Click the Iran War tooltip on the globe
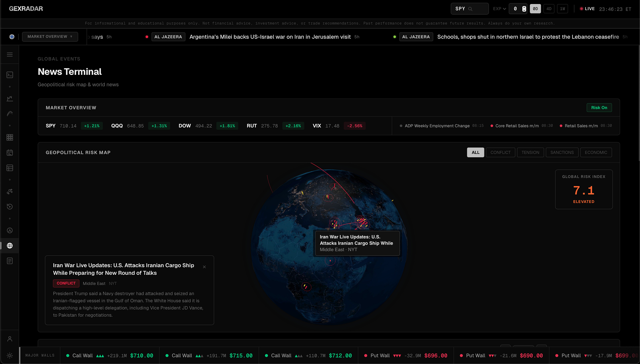640x364 pixels. [357, 243]
